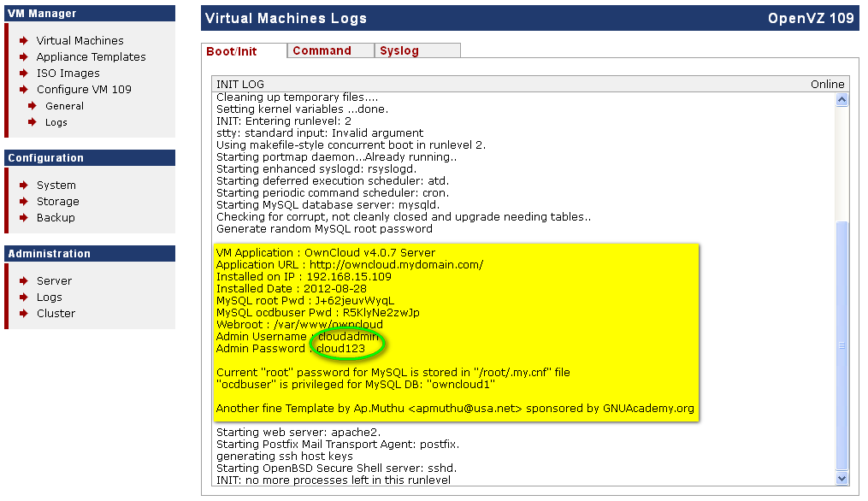Click the 'Admin Username' line

click(x=298, y=337)
